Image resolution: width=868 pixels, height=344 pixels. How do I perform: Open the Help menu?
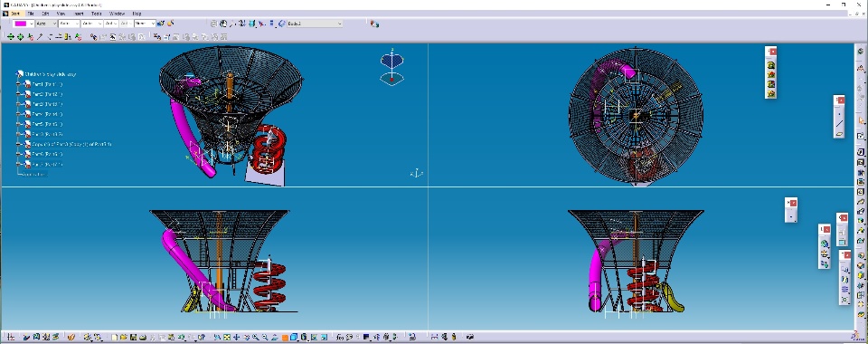click(137, 13)
